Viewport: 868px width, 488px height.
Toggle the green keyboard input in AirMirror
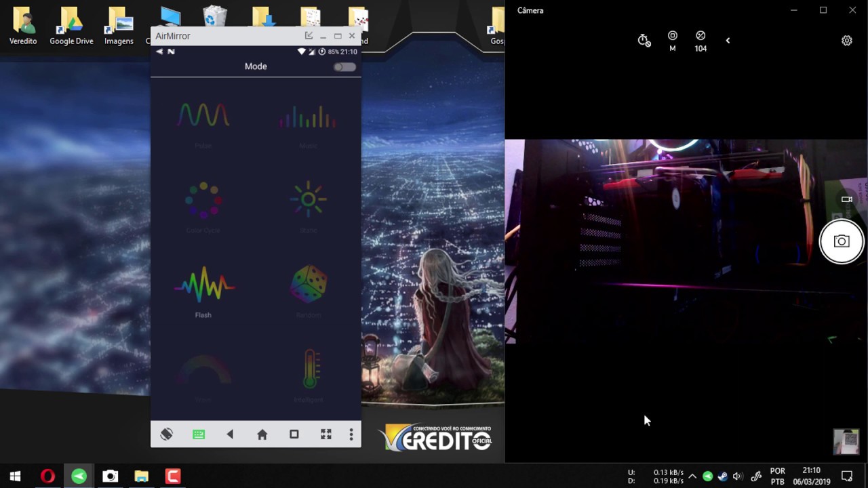pos(198,434)
